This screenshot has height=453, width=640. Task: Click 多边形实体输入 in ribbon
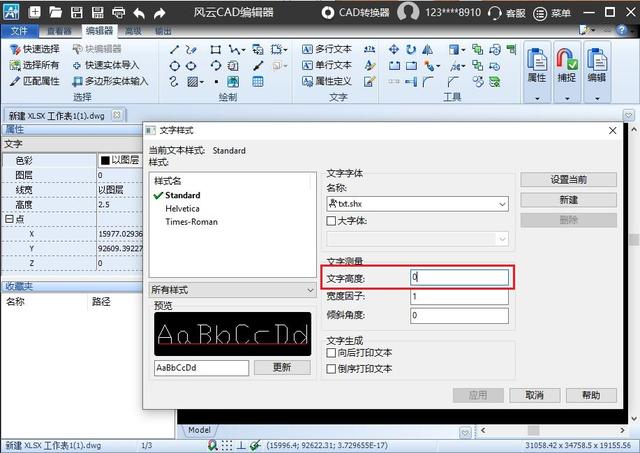(110, 81)
